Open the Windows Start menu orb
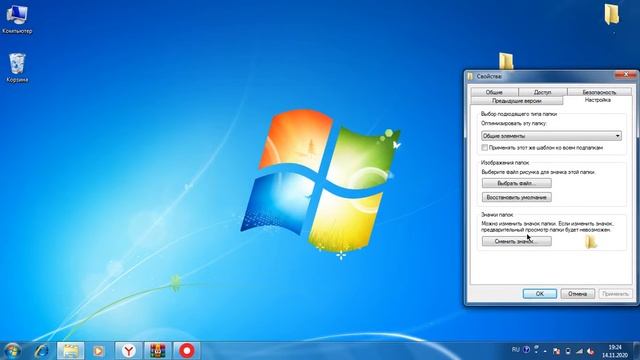Screen dimensions: 640x360 click(12, 351)
